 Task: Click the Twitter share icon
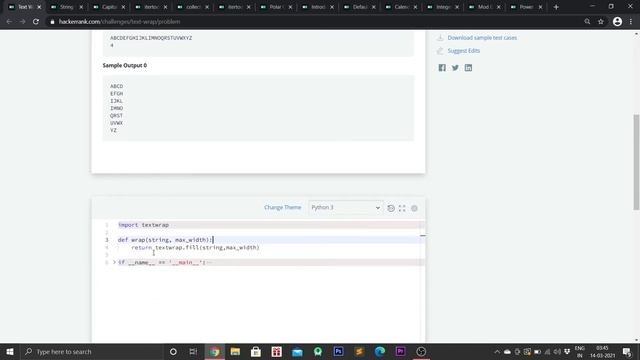coord(455,68)
